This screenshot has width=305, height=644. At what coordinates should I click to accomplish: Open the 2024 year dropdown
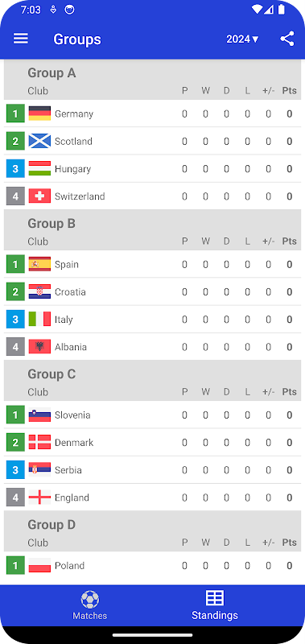coord(242,39)
